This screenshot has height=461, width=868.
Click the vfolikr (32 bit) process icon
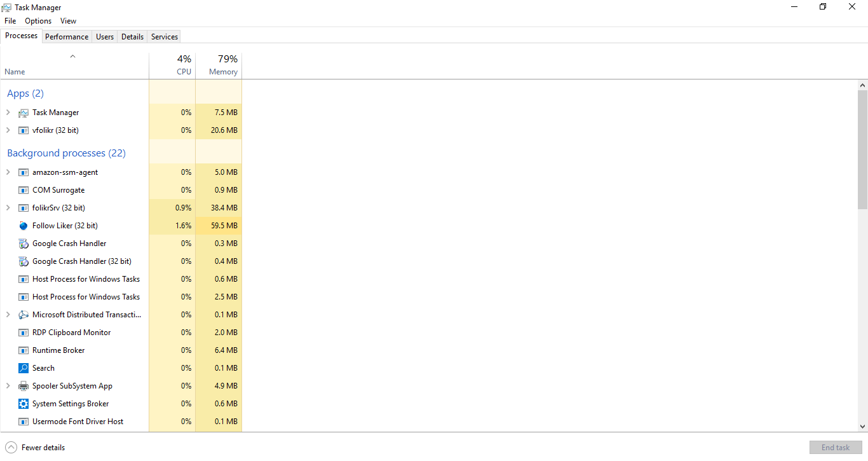point(24,130)
